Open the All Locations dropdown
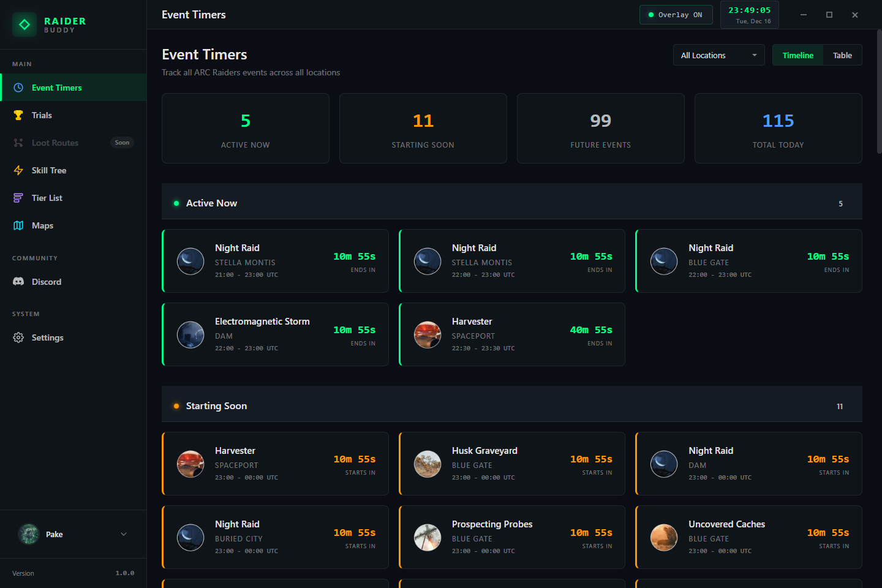882x588 pixels. pyautogui.click(x=718, y=55)
